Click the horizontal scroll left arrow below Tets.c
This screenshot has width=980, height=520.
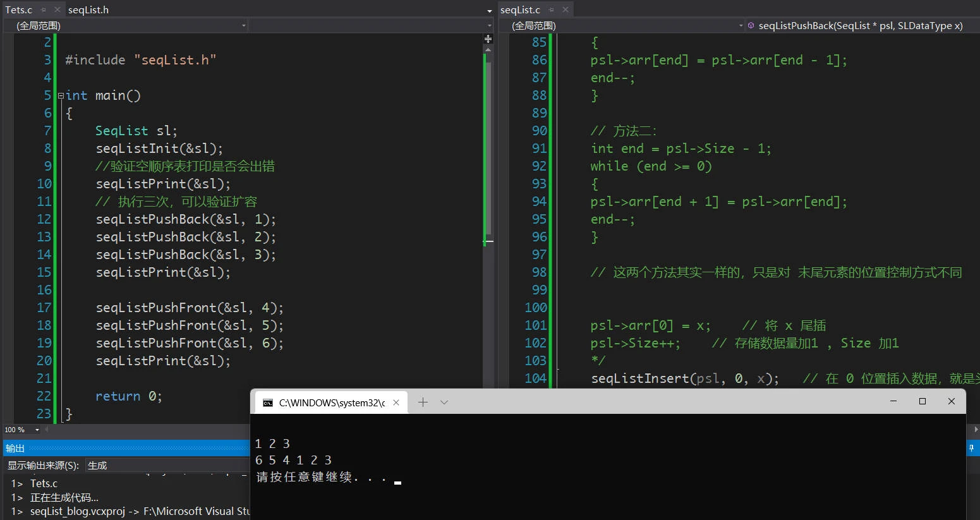(x=46, y=430)
